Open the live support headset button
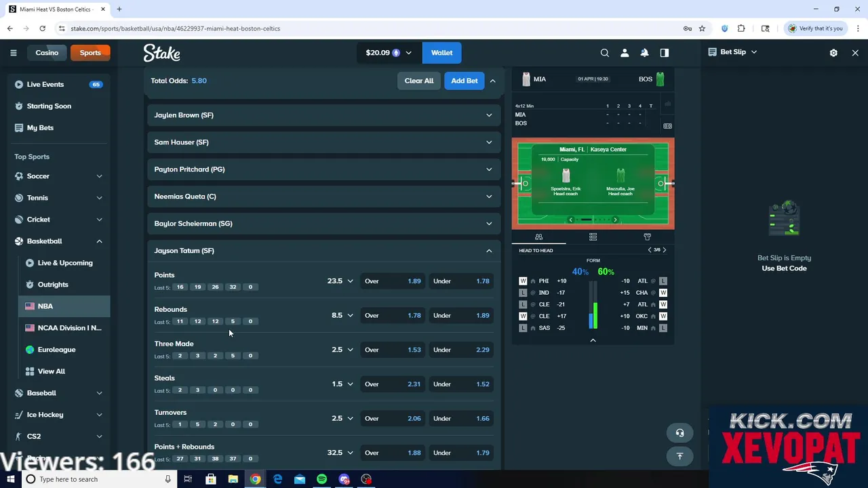 click(679, 432)
